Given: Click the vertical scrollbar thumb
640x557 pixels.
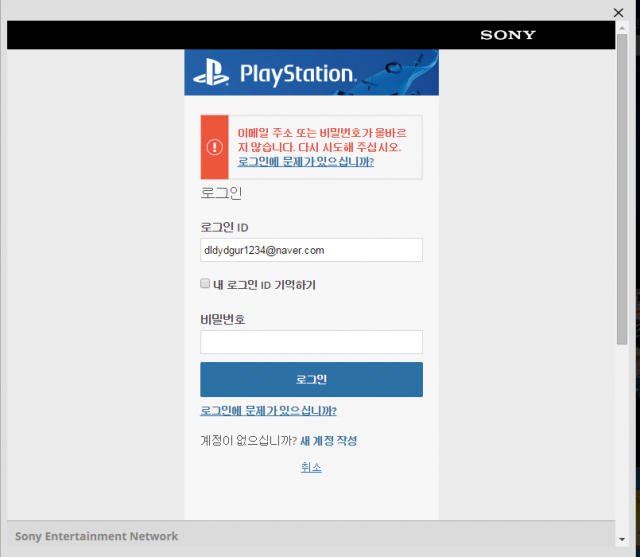Looking at the screenshot, I should pos(622,189).
